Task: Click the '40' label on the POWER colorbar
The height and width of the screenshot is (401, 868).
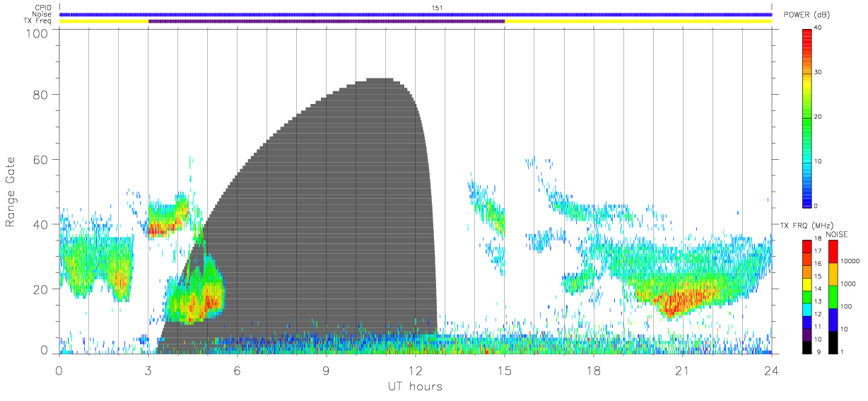Action: [x=819, y=28]
